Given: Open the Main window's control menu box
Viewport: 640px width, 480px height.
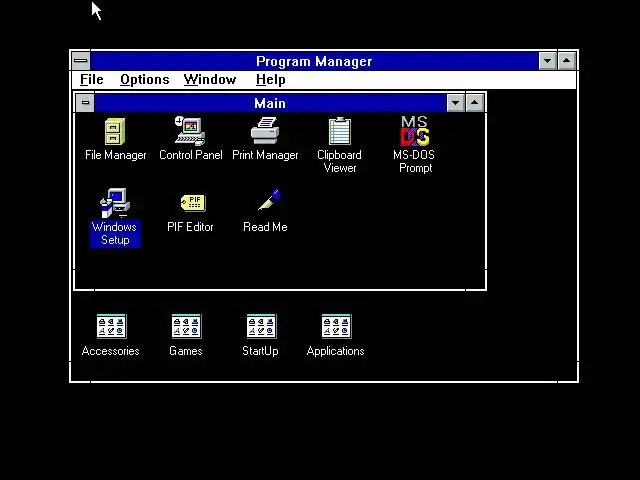Looking at the screenshot, I should pos(85,102).
